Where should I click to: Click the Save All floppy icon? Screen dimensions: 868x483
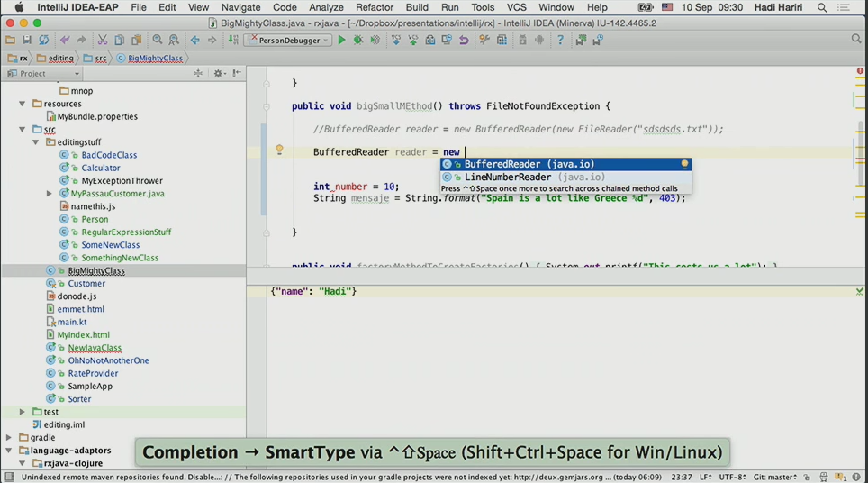pyautogui.click(x=27, y=40)
